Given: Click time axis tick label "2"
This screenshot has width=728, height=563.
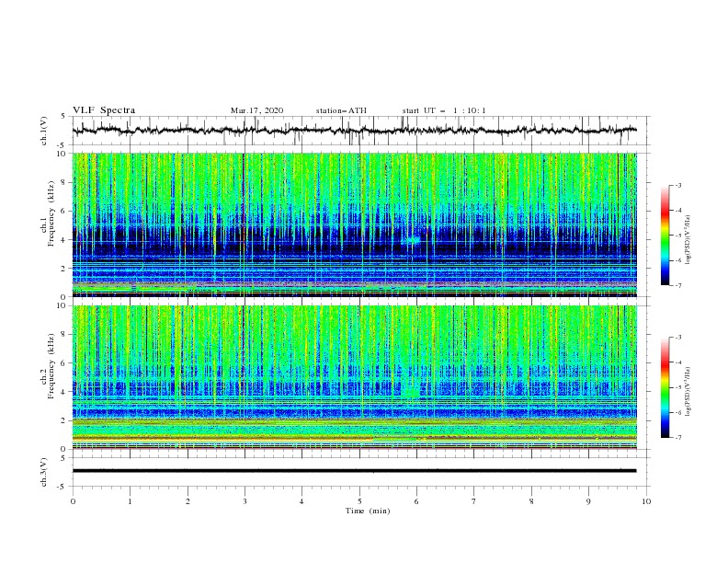Looking at the screenshot, I should pos(188,501).
